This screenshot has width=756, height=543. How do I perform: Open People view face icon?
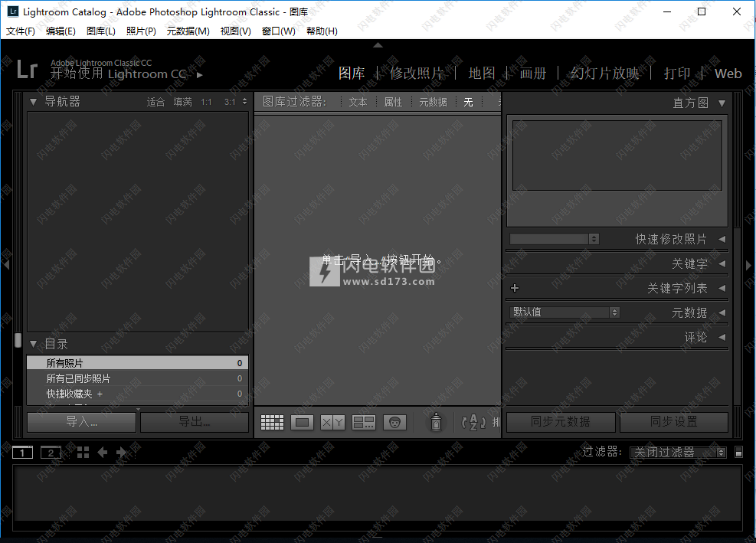point(394,423)
